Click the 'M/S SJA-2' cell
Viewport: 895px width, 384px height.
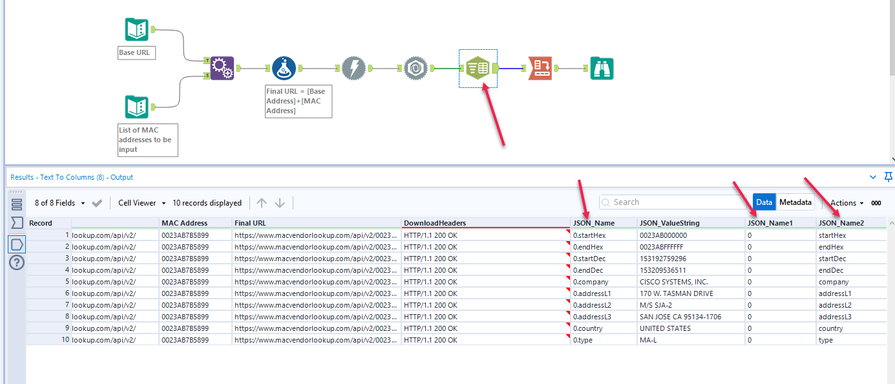[691, 305]
